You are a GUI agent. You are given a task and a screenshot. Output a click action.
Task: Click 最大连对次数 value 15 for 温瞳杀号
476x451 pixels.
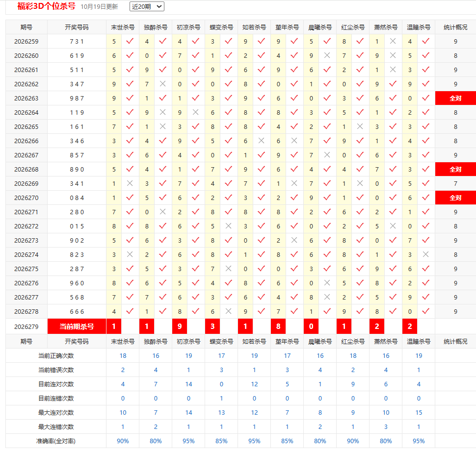point(419,412)
